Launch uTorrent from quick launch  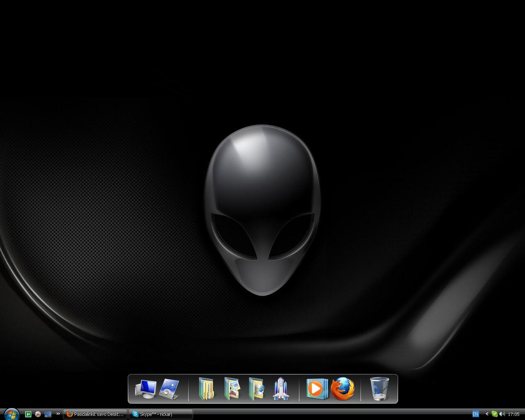[x=28, y=414]
